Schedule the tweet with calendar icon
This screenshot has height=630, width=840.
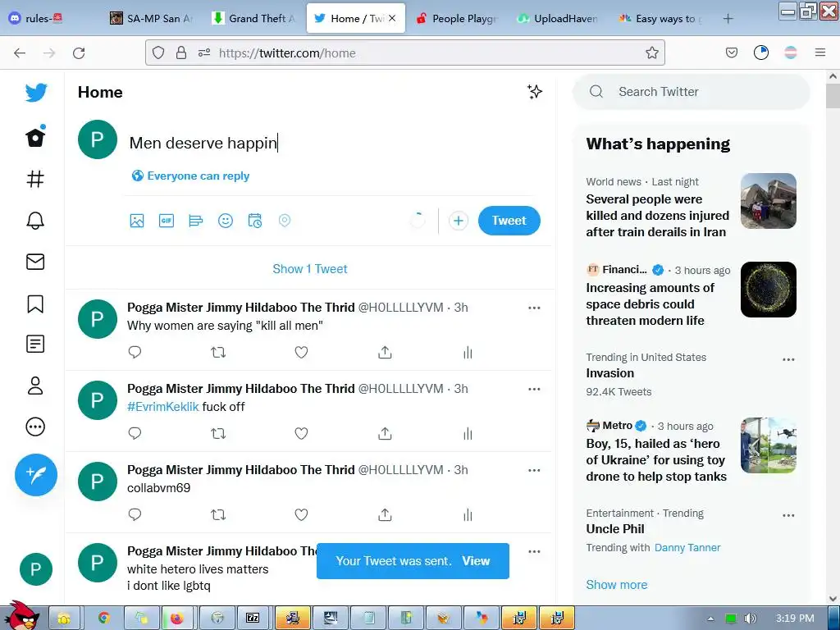click(x=255, y=220)
